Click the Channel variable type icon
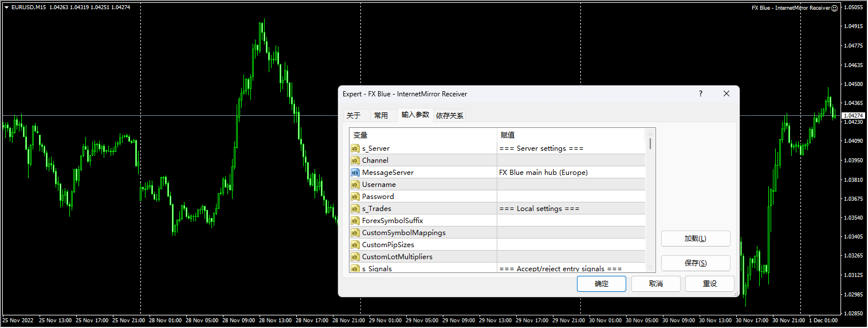Screen dimensions: 868x328 355,161
